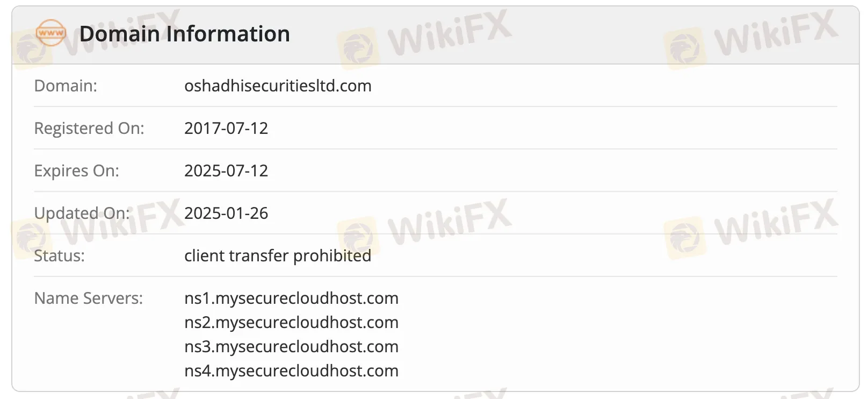Select the 2017-07-12 registration date

(x=226, y=129)
